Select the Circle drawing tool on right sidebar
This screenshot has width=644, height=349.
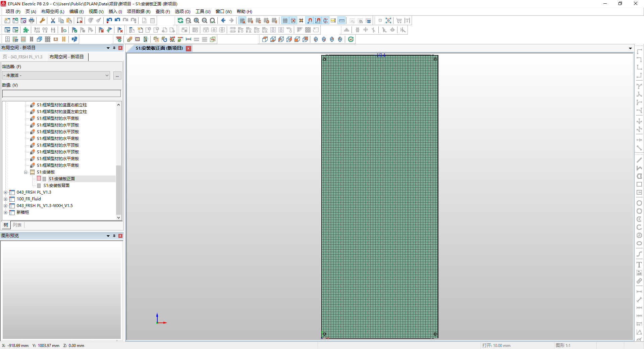click(639, 203)
